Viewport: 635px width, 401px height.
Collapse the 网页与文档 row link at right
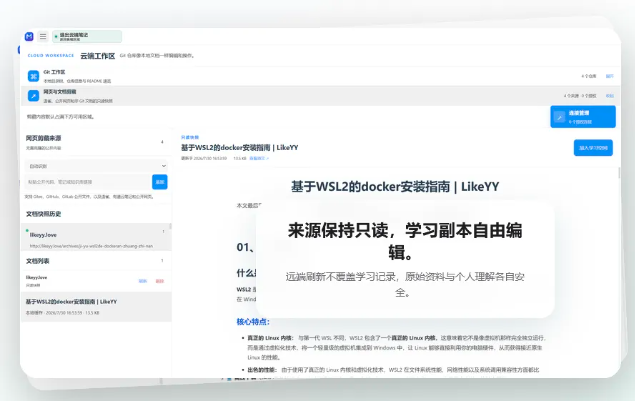pos(609,96)
